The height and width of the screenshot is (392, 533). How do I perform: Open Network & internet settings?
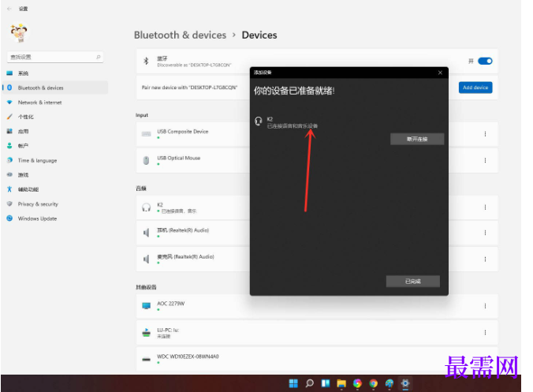click(55, 103)
